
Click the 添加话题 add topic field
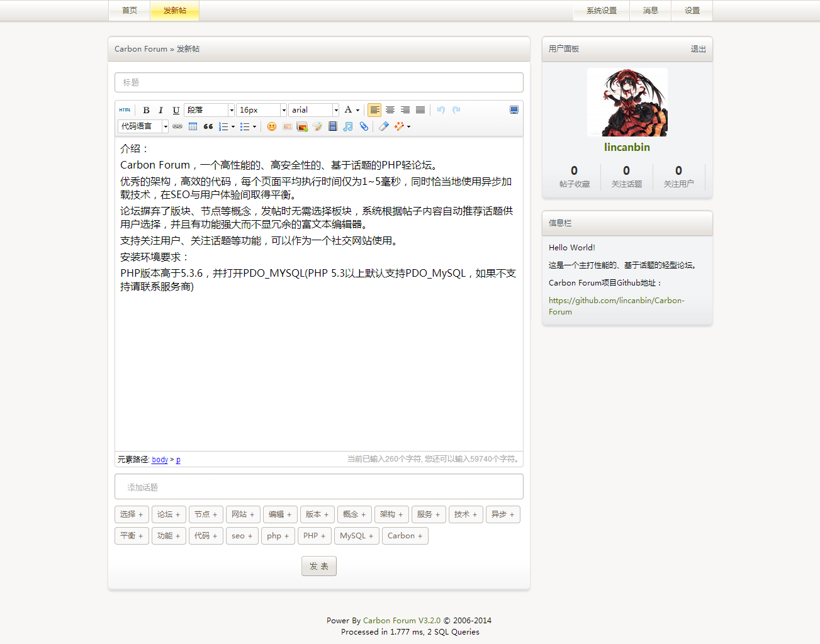(319, 487)
